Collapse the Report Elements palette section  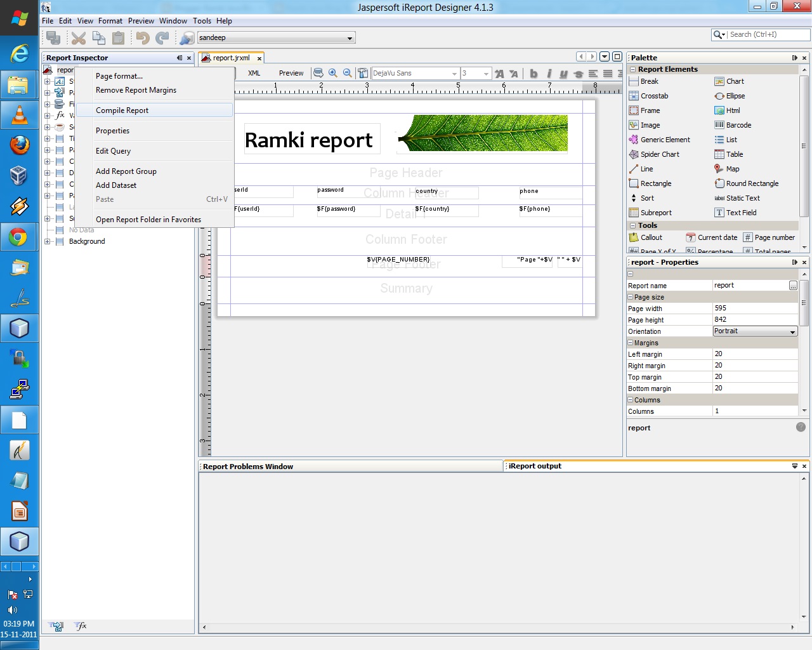click(x=632, y=69)
